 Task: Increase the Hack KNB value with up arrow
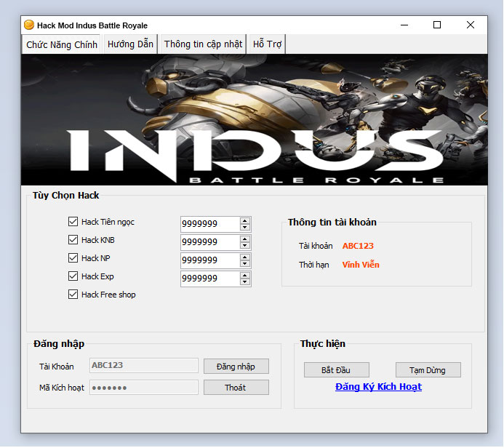point(245,239)
